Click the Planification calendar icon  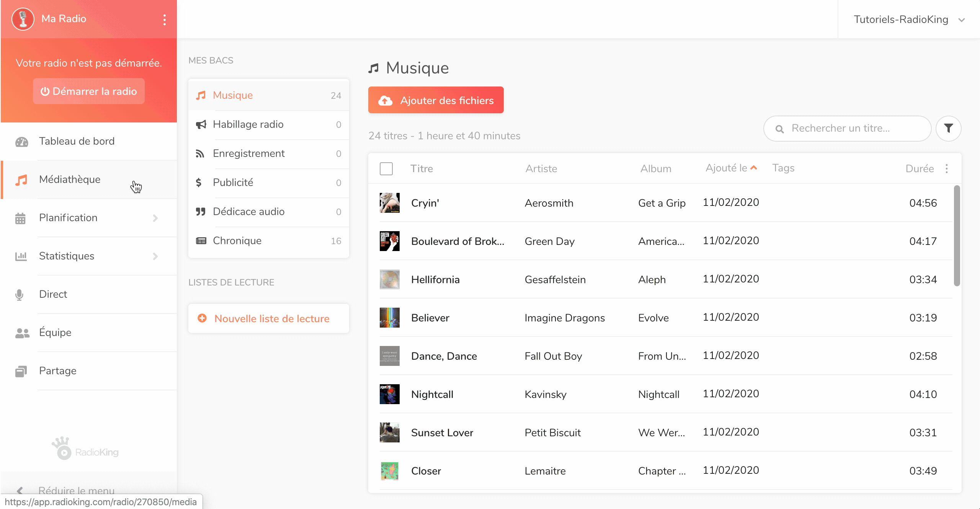(x=20, y=218)
